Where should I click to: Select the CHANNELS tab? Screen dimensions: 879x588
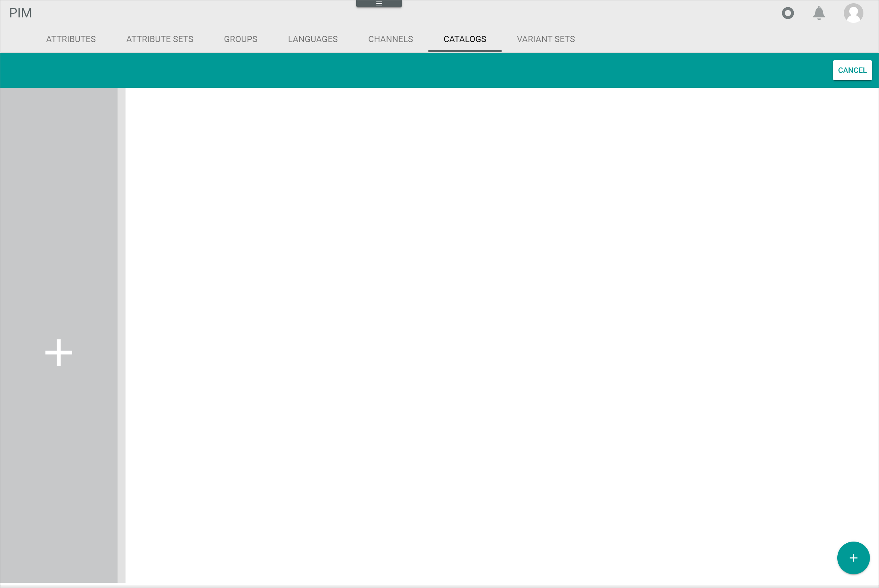click(390, 39)
